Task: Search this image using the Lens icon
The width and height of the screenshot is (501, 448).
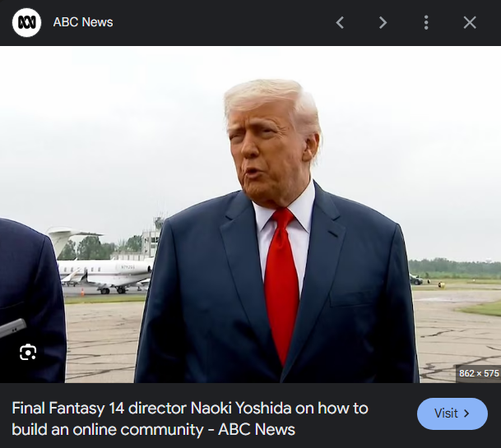Action: click(x=28, y=352)
